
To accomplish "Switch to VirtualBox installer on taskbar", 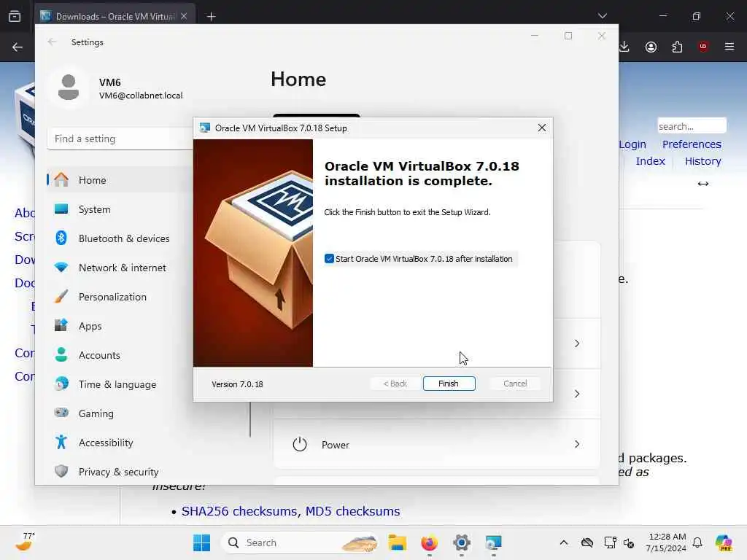I will (x=494, y=542).
